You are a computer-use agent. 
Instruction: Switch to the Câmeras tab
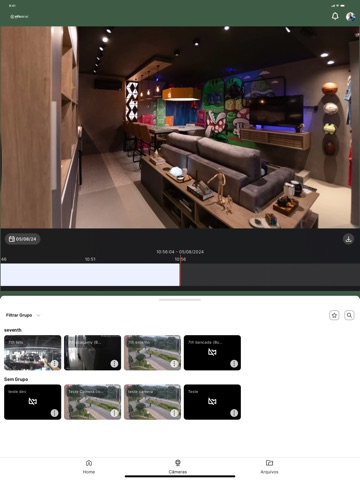tap(178, 466)
